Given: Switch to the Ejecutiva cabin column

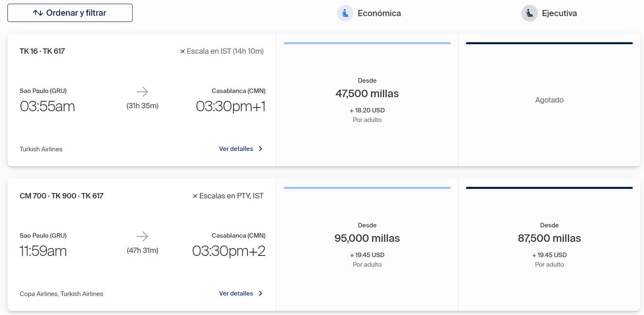Looking at the screenshot, I should tap(549, 13).
